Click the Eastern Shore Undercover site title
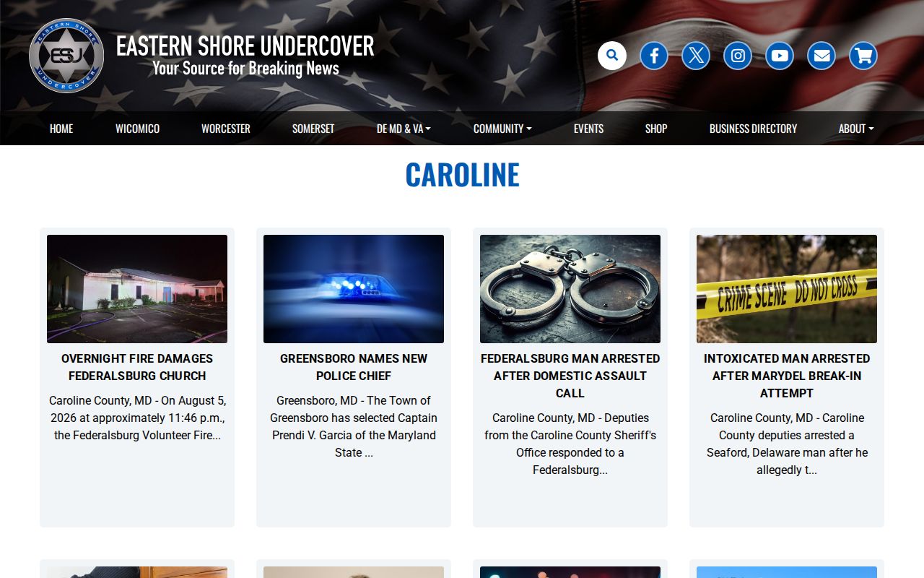The height and width of the screenshot is (578, 924). point(245,46)
